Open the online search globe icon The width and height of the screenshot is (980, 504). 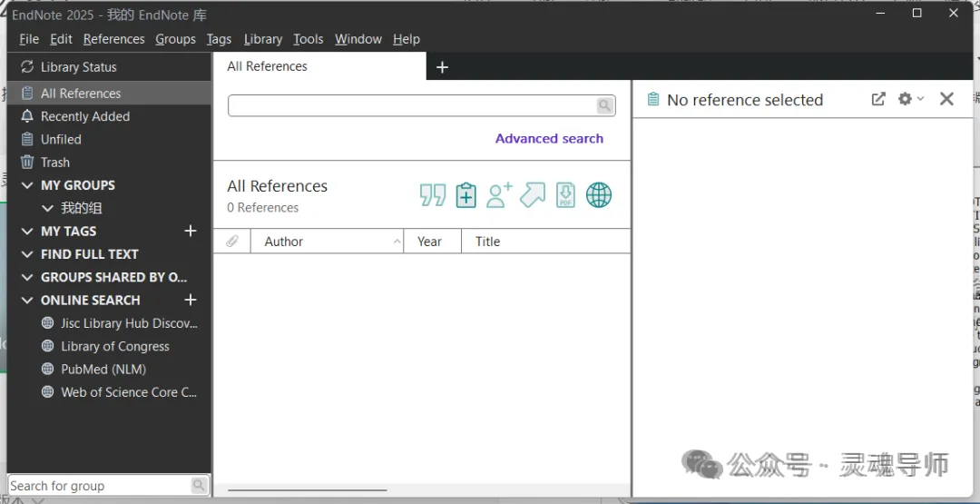point(599,195)
